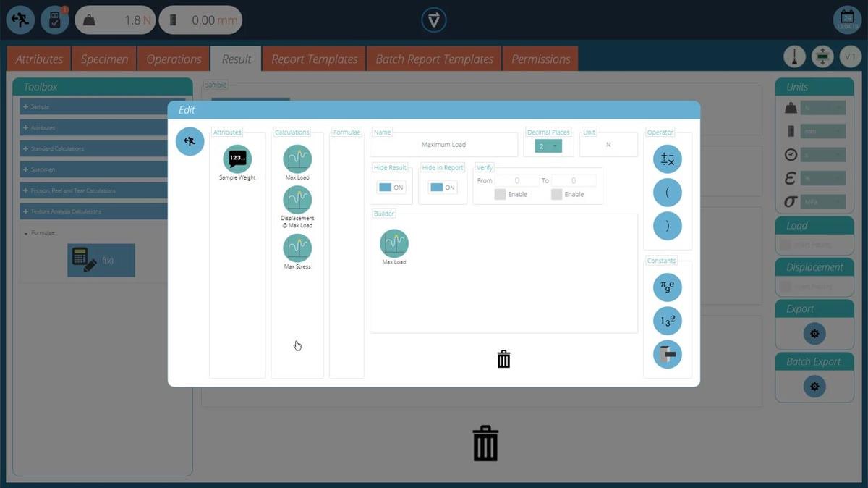Viewport: 868px width, 488px height.
Task: Click the trash icon inside Edit dialog
Action: (504, 358)
